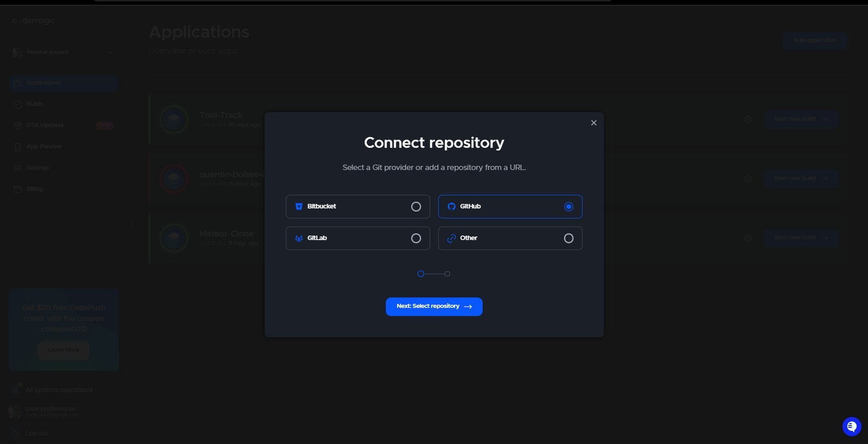
Task: Click Next: Select repository button
Action: [434, 307]
